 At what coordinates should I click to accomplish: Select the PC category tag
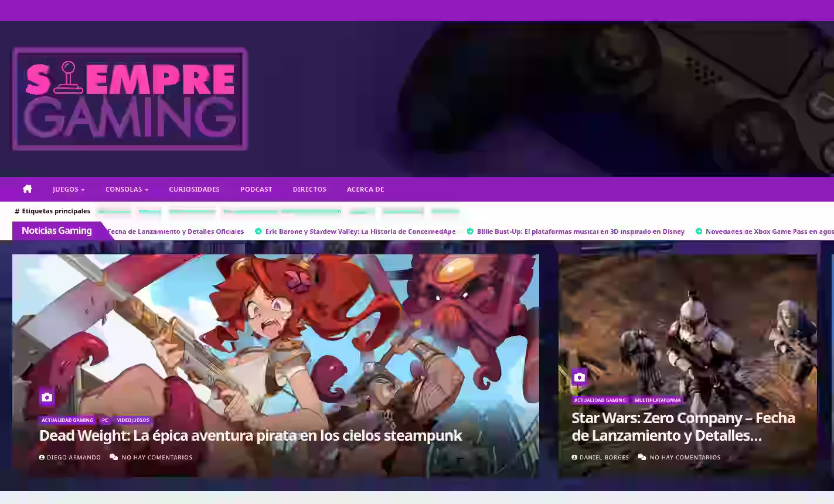pyautogui.click(x=105, y=420)
